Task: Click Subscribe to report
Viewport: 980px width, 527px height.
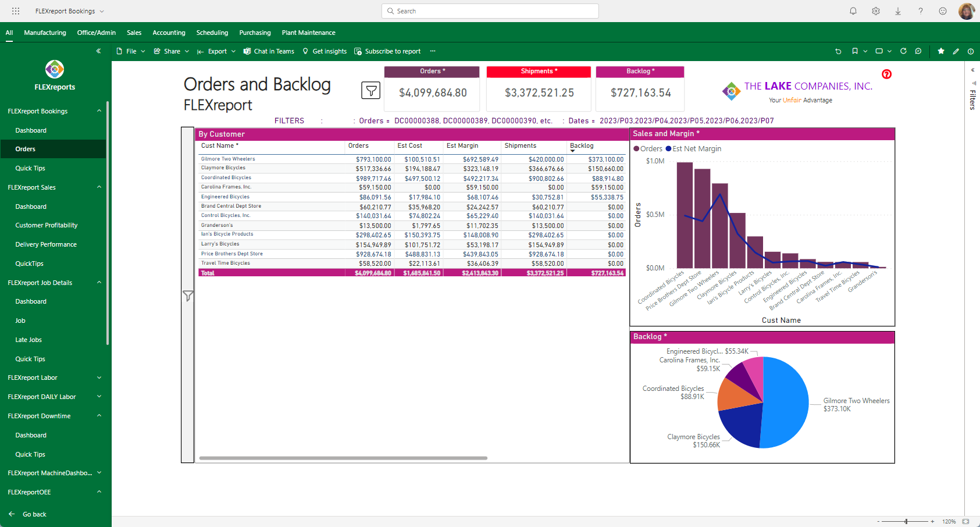Action: 387,51
